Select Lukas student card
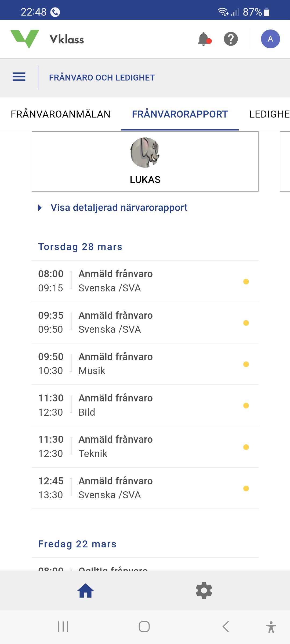This screenshot has width=290, height=644. (145, 161)
